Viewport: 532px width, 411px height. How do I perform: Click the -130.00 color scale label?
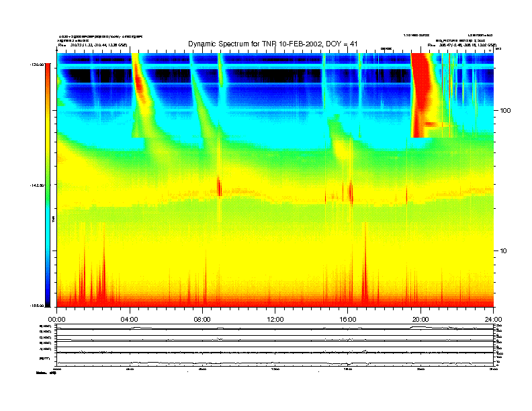pos(38,64)
